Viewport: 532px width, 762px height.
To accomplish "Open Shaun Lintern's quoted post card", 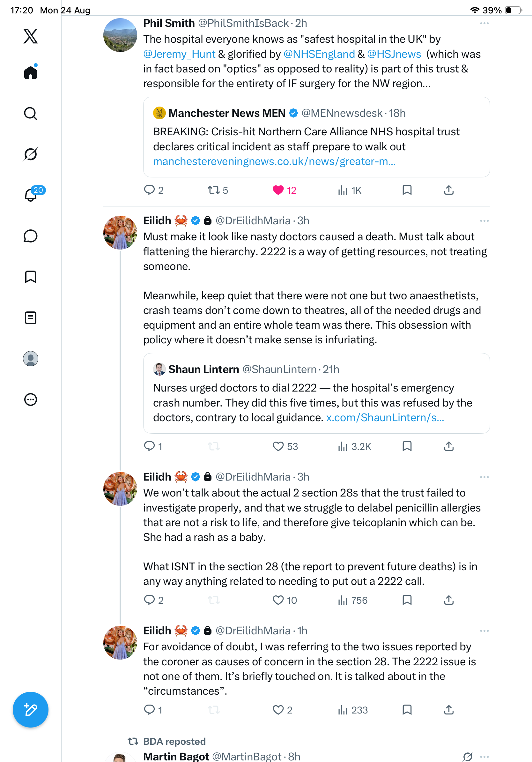I will (x=316, y=393).
